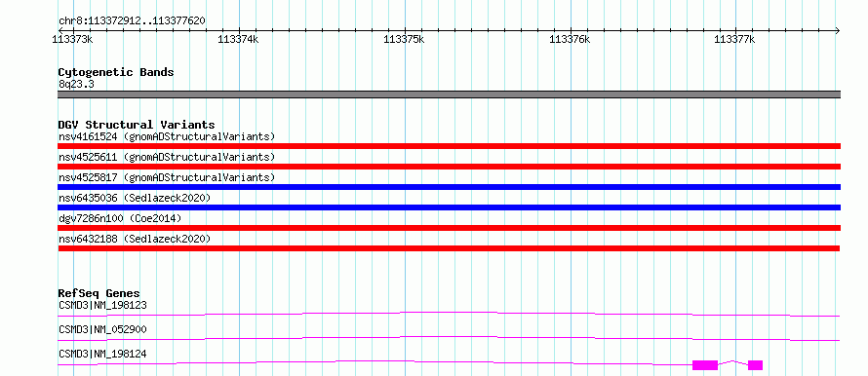
Task: Open the DGV Structural Variants track title
Action: point(137,125)
